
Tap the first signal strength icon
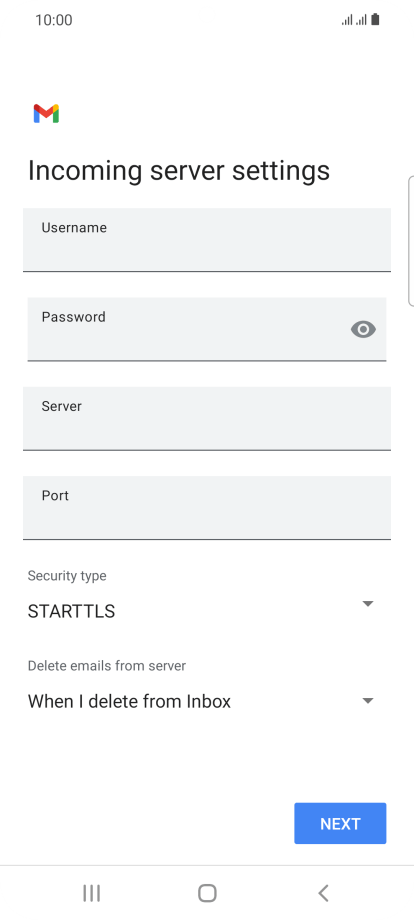[347, 21]
